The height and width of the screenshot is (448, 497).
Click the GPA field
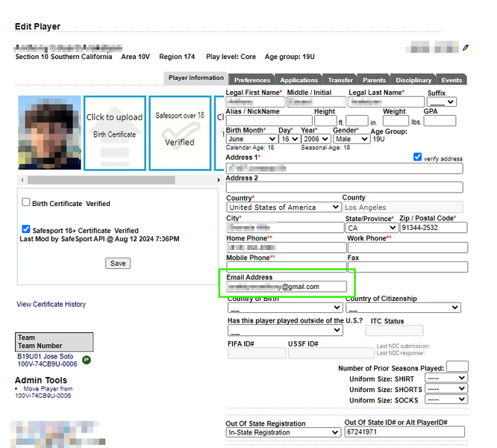pos(440,121)
